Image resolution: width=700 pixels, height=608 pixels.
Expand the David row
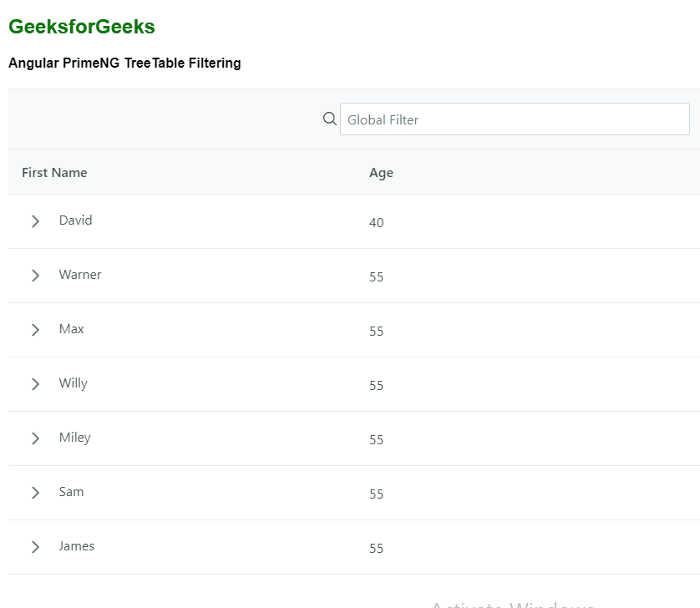tap(35, 221)
